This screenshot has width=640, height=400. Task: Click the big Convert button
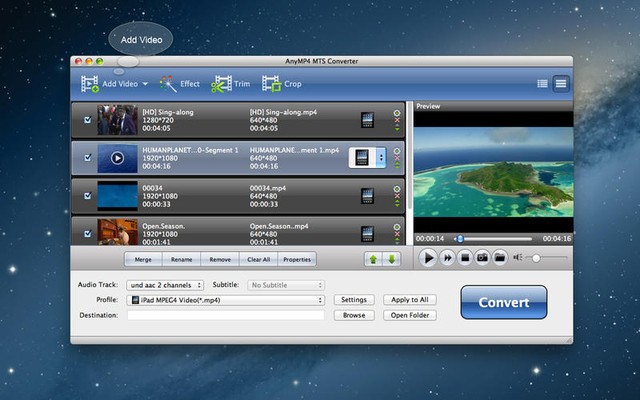point(503,302)
